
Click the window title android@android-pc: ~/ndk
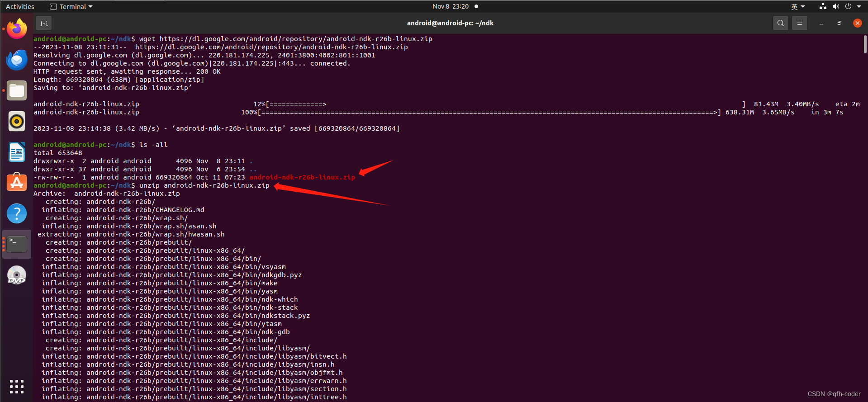pos(450,23)
